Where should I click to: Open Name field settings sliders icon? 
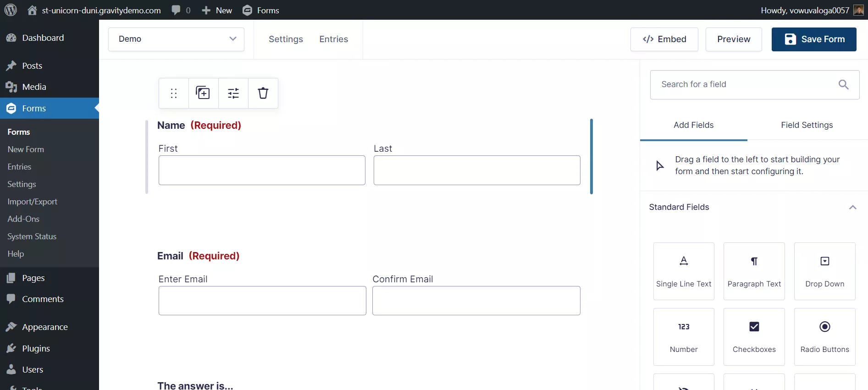pos(233,93)
